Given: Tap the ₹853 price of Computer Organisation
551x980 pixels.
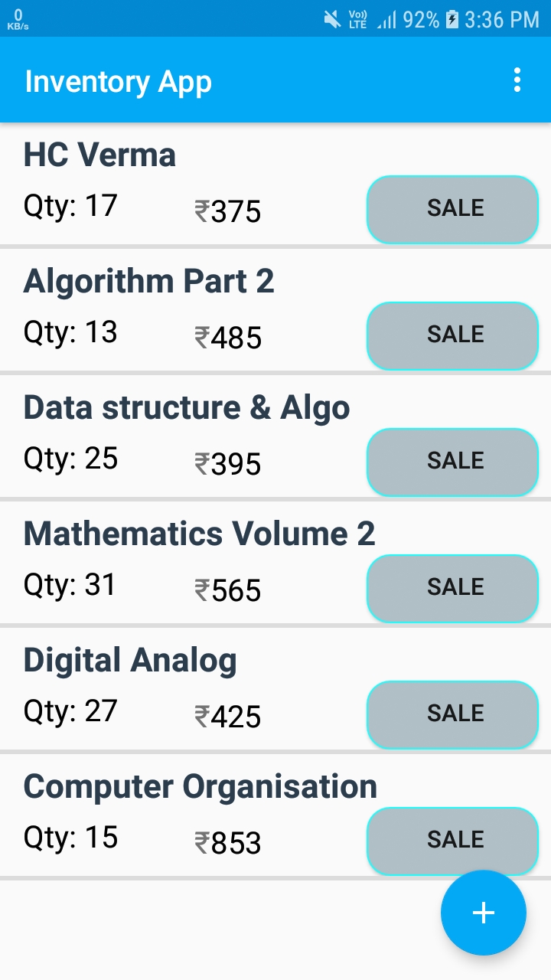Looking at the screenshot, I should 228,843.
